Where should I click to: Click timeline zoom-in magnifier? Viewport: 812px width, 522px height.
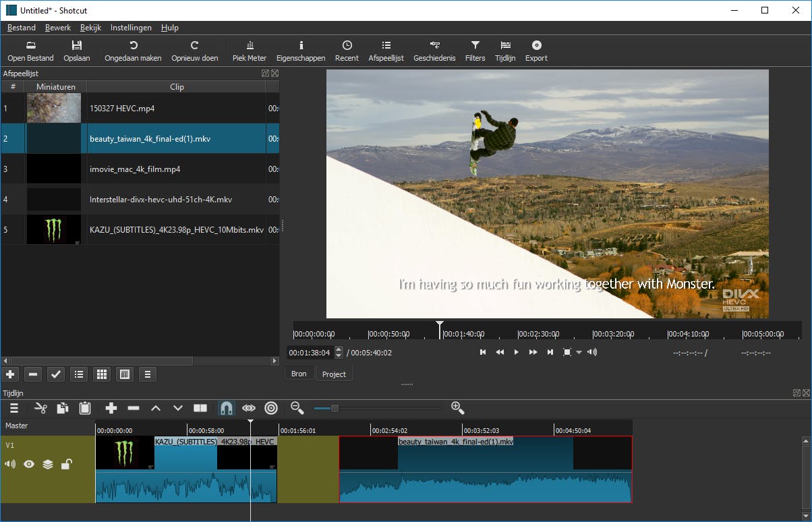[457, 407]
